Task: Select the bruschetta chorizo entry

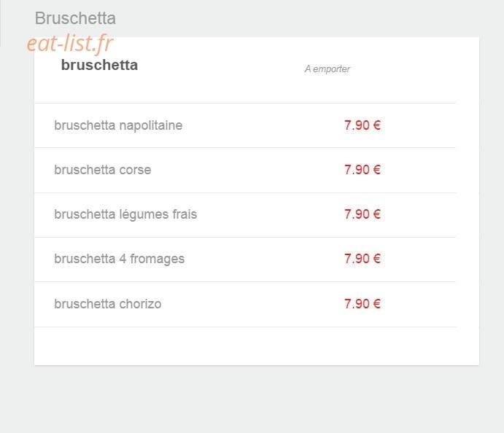Action: coord(108,303)
